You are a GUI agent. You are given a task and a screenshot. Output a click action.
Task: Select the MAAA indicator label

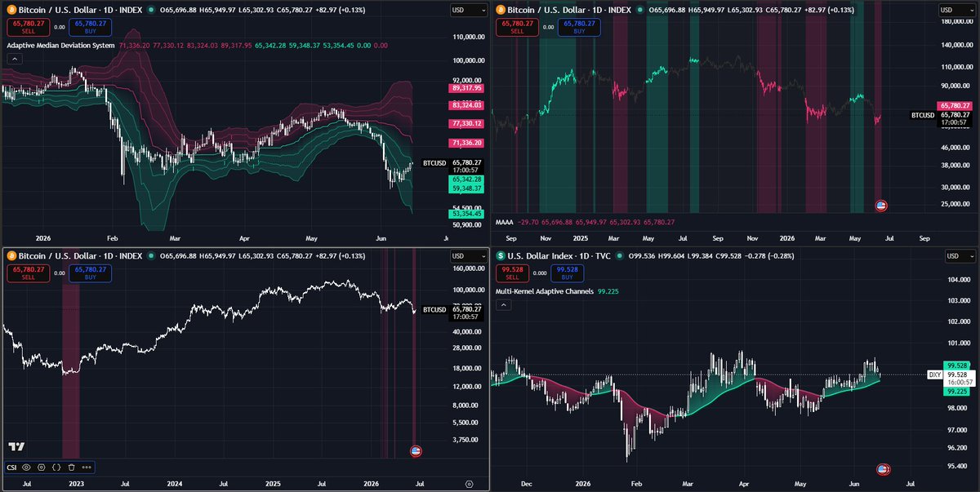point(506,221)
